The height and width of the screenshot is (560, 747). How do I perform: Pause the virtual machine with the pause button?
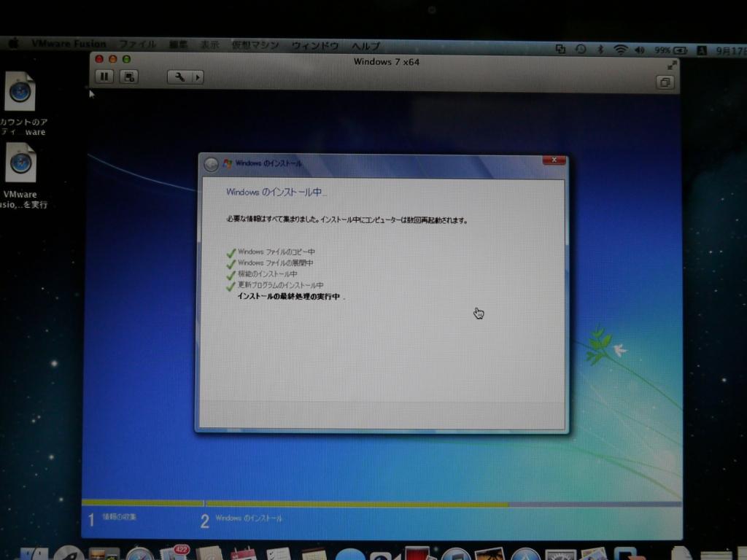(104, 77)
